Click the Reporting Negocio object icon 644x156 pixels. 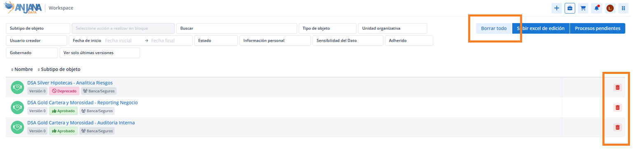tap(18, 107)
